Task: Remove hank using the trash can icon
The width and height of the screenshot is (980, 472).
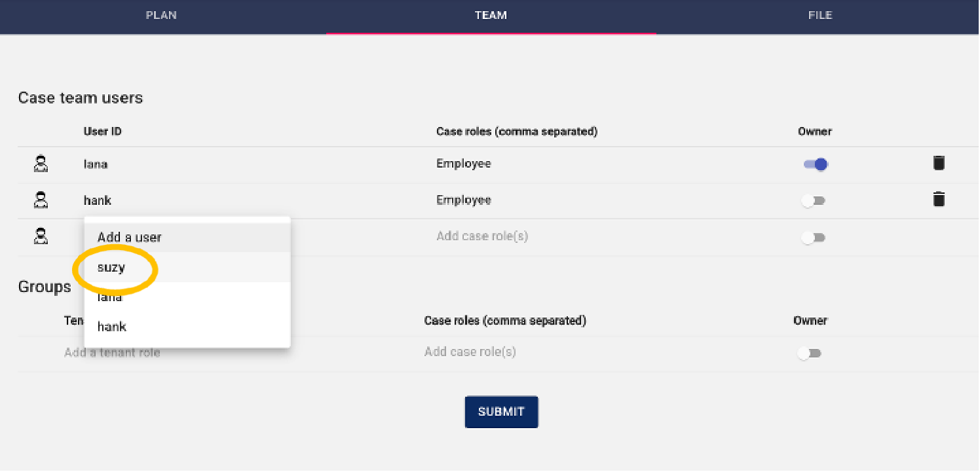Action: (x=939, y=200)
